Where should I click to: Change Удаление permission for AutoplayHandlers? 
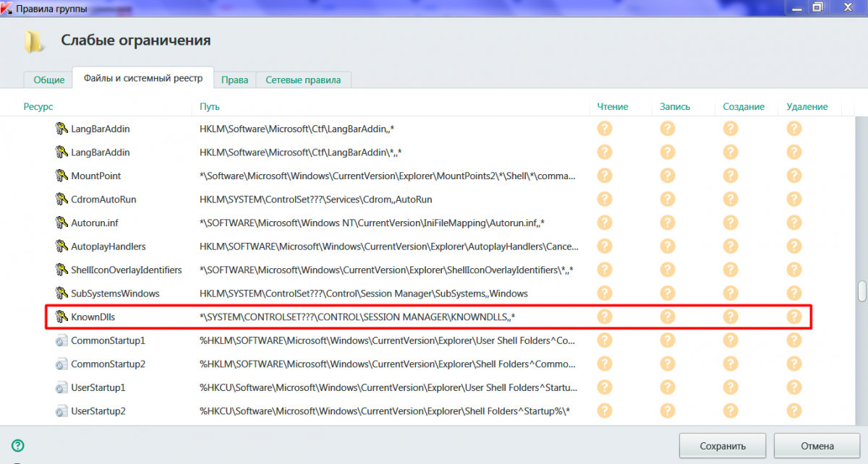[794, 246]
